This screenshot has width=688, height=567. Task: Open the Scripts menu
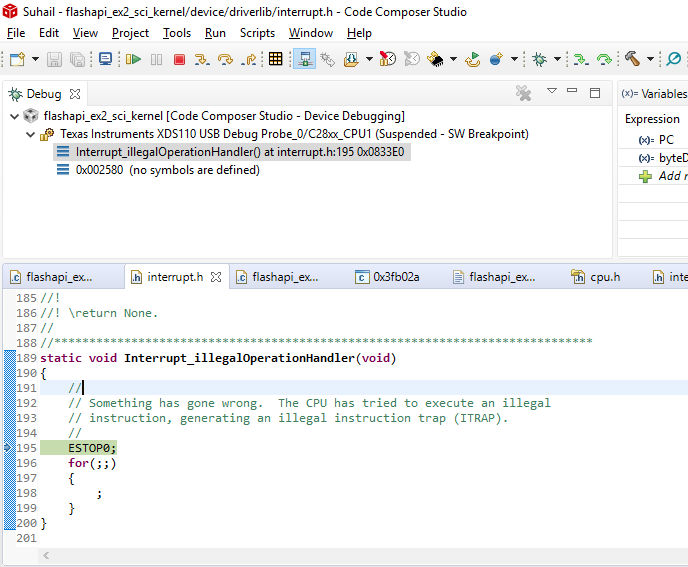[x=257, y=33]
